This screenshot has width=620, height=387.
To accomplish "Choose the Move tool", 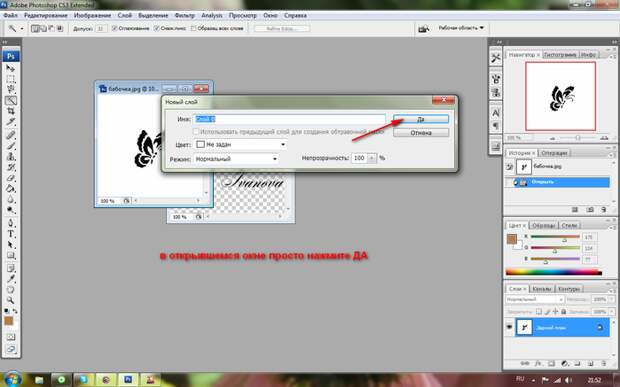I will (x=11, y=68).
